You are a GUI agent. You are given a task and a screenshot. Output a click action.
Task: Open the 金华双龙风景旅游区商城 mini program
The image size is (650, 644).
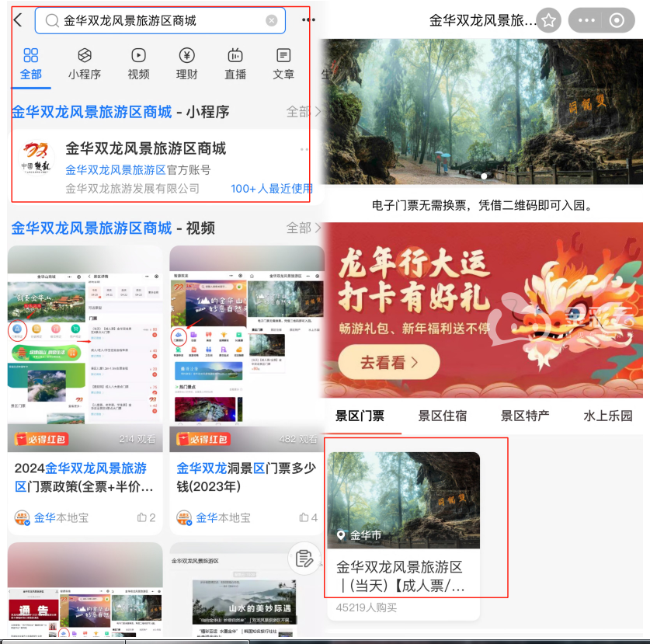pos(146,148)
